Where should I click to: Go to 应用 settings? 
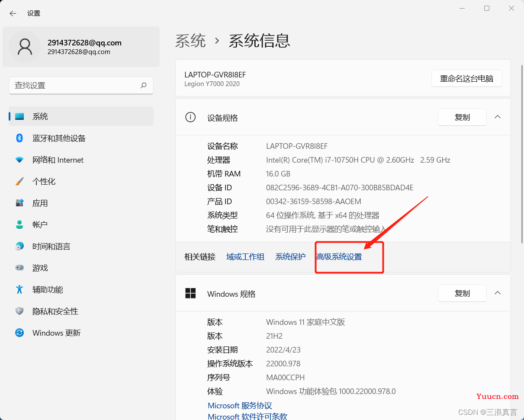point(81,203)
